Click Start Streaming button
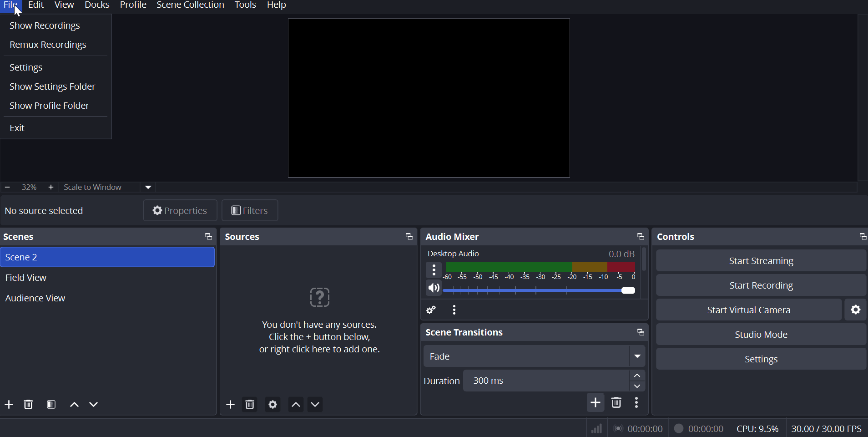868x437 pixels. (x=761, y=261)
